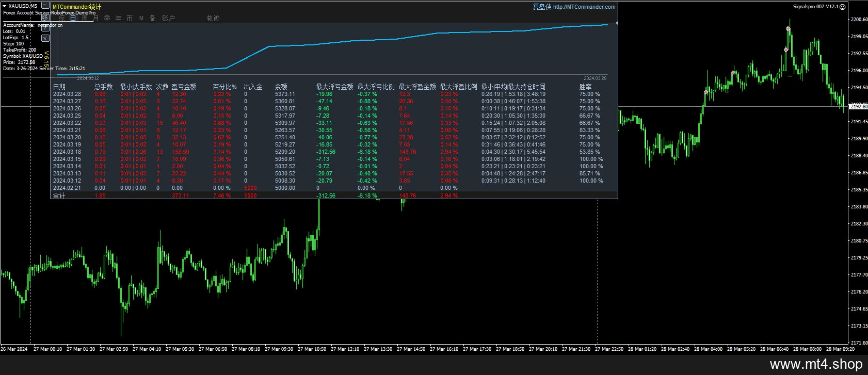The height and width of the screenshot is (375, 868).
Task: Click the 85.71 % win rate
Action: [589, 173]
